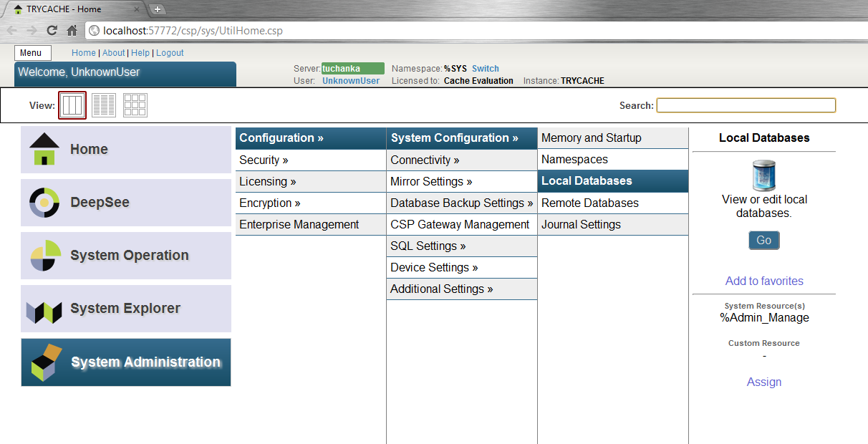Expand the Security submenu
Screen dimensions: 868x444
tap(264, 160)
